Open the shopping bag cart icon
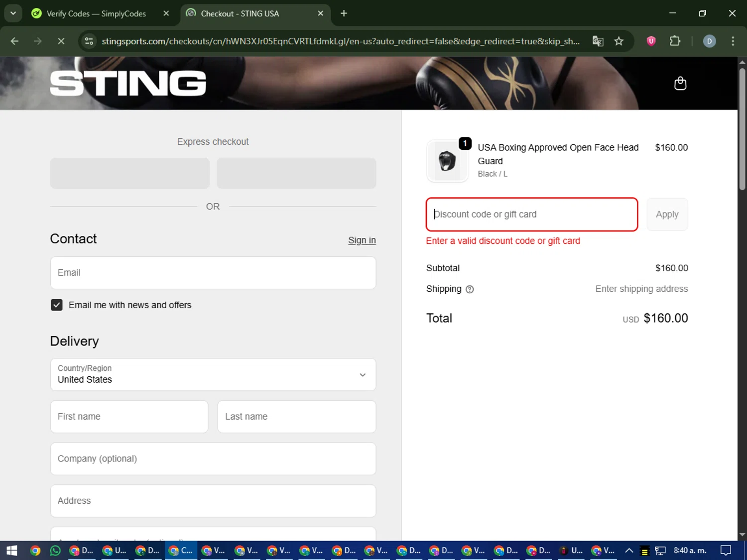Image resolution: width=747 pixels, height=560 pixels. coord(680,83)
